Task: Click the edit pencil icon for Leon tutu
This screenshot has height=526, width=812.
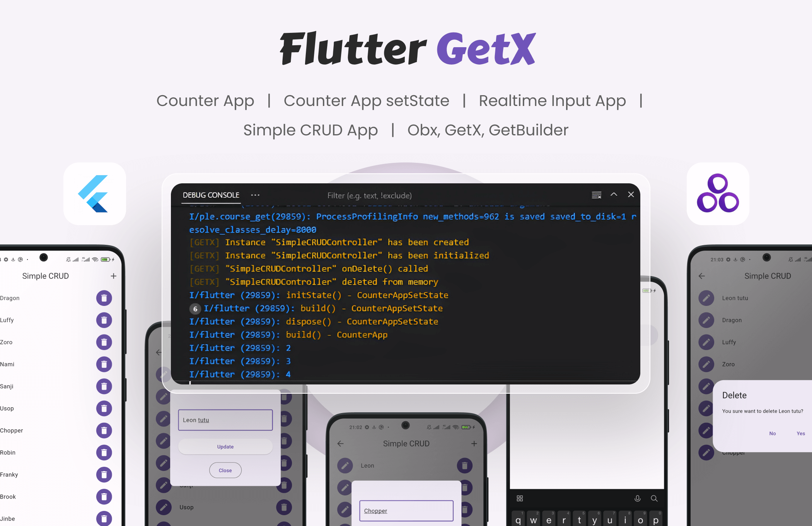Action: coord(705,297)
